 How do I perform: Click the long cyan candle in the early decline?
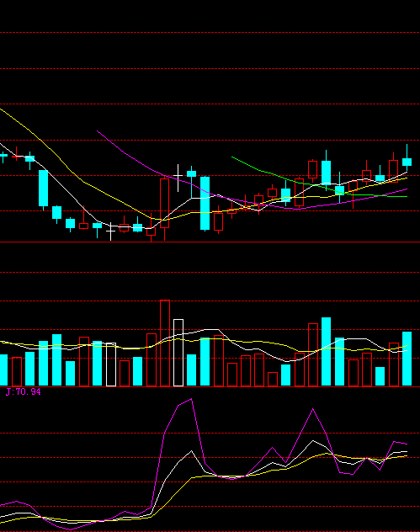pyautogui.click(x=43, y=188)
